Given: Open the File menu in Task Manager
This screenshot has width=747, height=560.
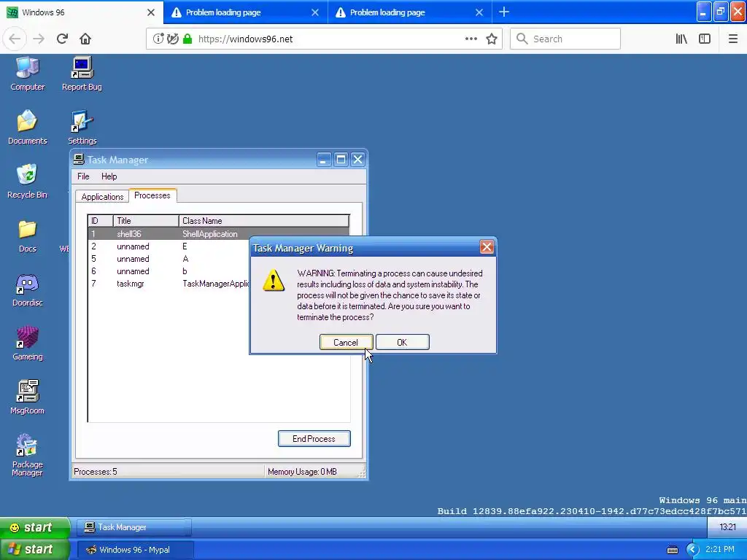Looking at the screenshot, I should pos(83,176).
